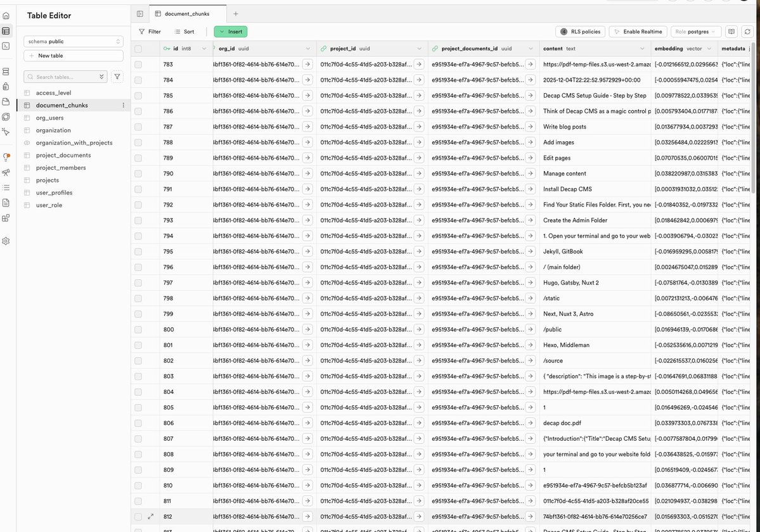Open the SQL Editor terminal icon
This screenshot has width=760, height=532.
click(6, 46)
